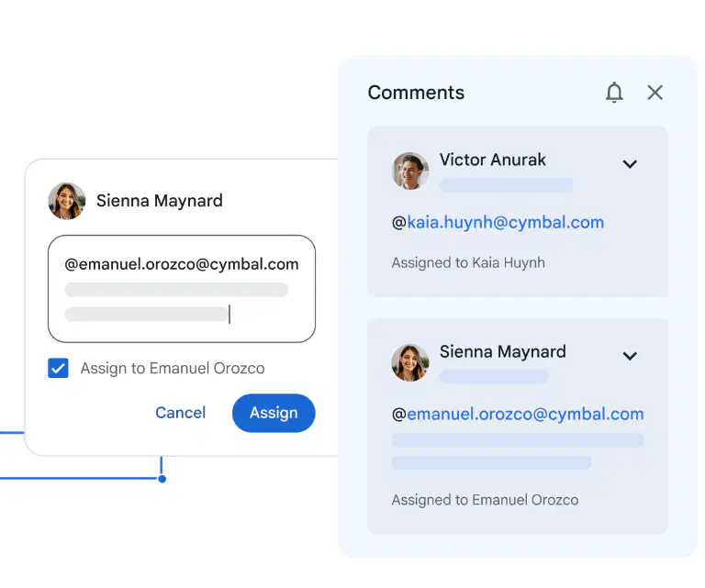Image resolution: width=705 pixels, height=588 pixels.
Task: Click the Victor Anurak name heading
Action: tap(493, 160)
